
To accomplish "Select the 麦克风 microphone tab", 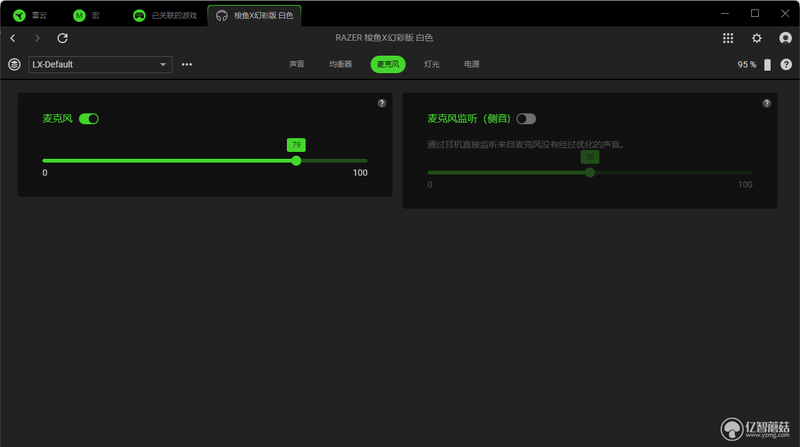I will [388, 64].
